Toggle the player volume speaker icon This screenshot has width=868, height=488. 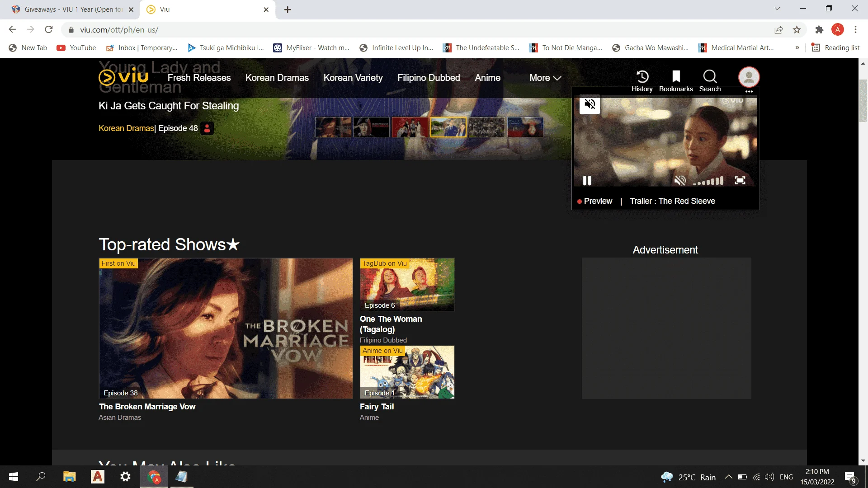[680, 181]
